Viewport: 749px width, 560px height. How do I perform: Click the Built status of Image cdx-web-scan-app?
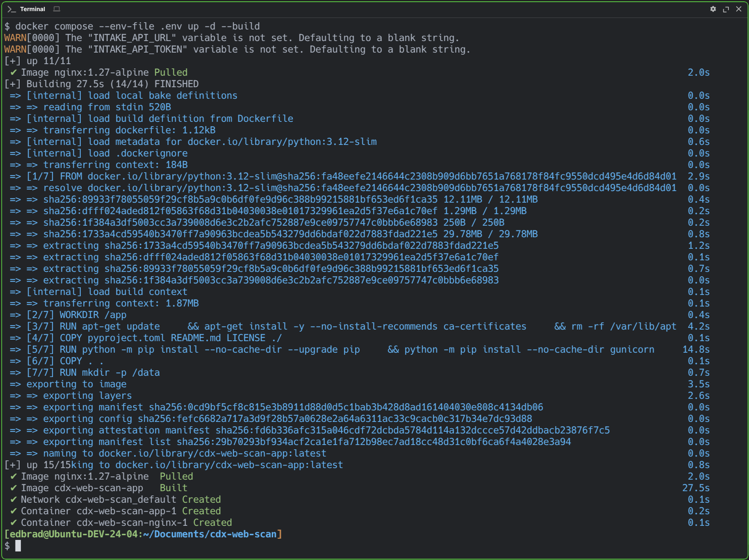point(173,488)
